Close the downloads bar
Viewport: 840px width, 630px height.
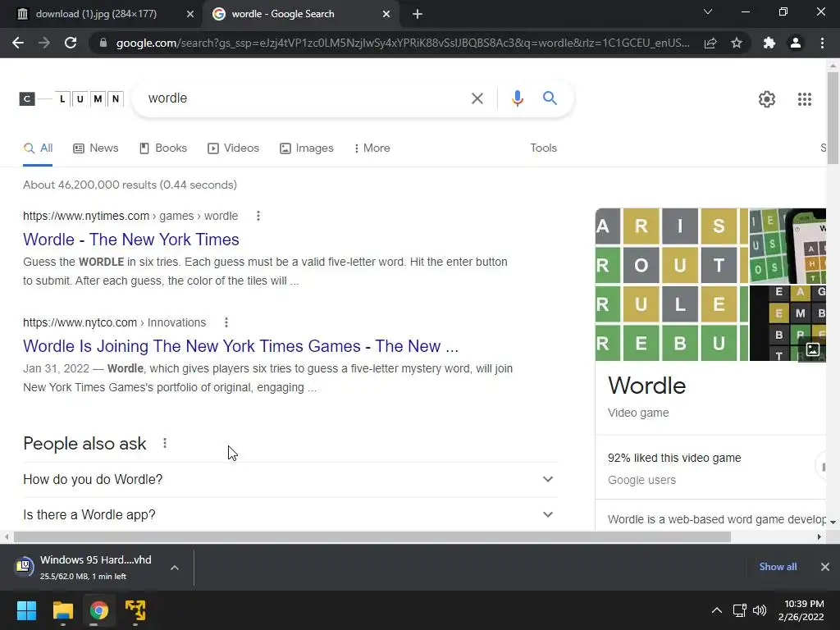[x=825, y=567]
